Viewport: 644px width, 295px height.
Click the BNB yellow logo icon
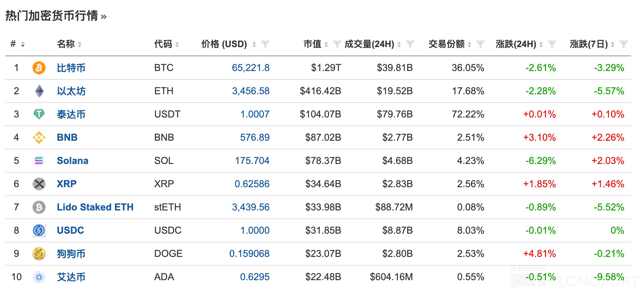tap(39, 137)
